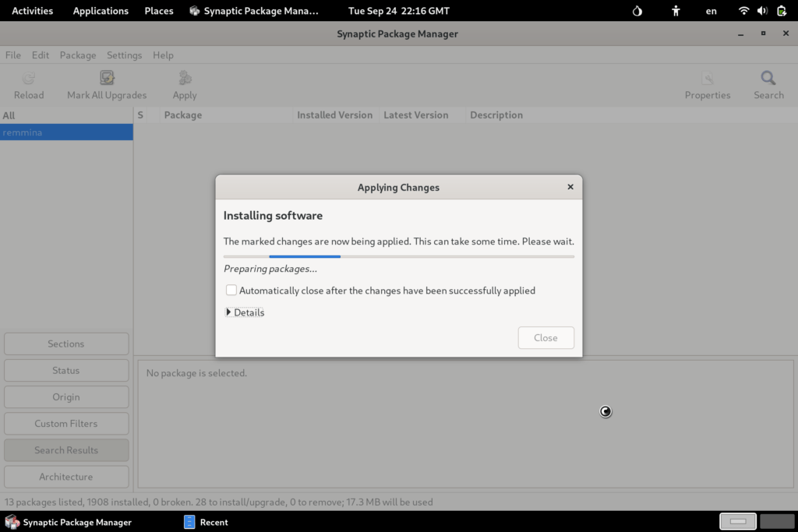Sort by Description column header
Viewport: 798px width, 532px height.
point(631,115)
